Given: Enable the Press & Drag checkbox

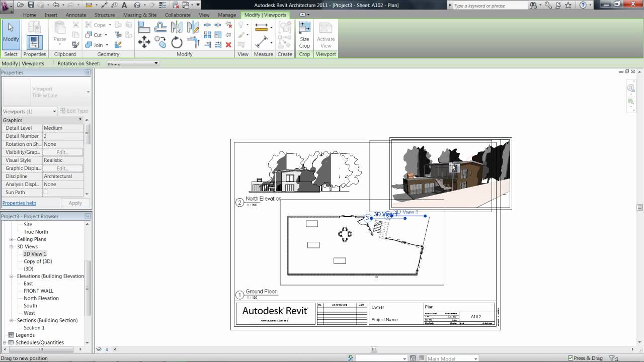Looking at the screenshot, I should [x=571, y=358].
